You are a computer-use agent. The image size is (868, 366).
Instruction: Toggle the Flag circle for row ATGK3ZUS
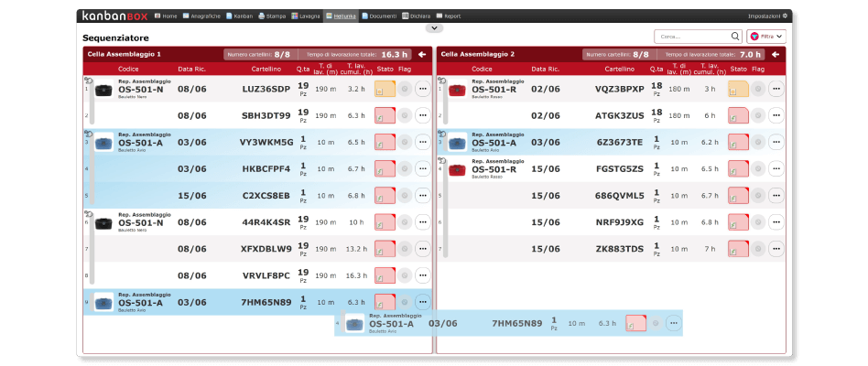[x=757, y=115]
